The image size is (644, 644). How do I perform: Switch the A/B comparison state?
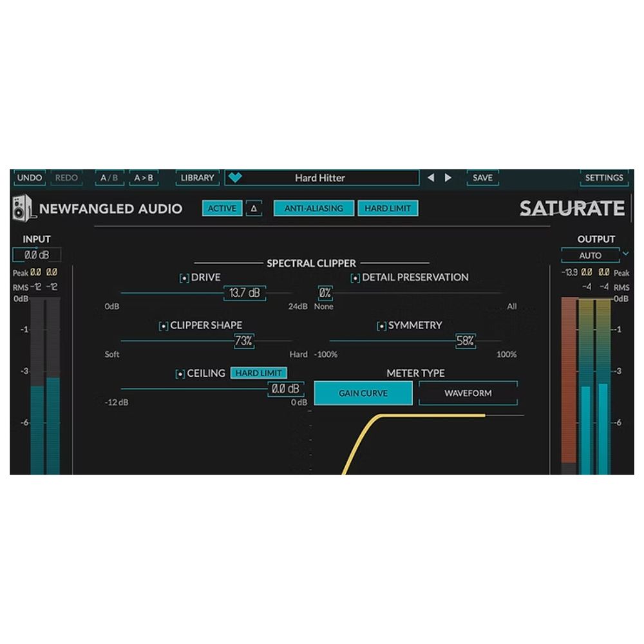pyautogui.click(x=109, y=178)
